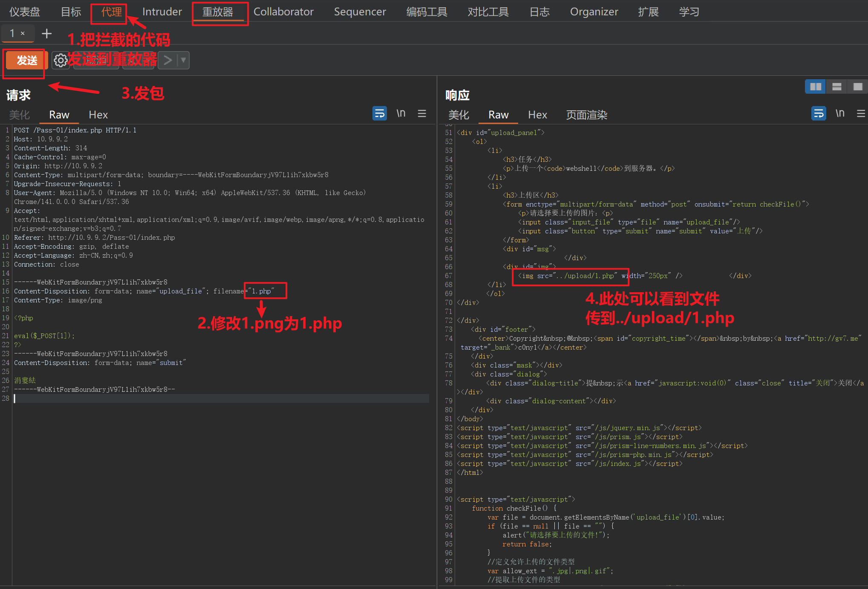868x589 pixels.
Task: Open the 代理 proxy tab
Action: tap(111, 11)
